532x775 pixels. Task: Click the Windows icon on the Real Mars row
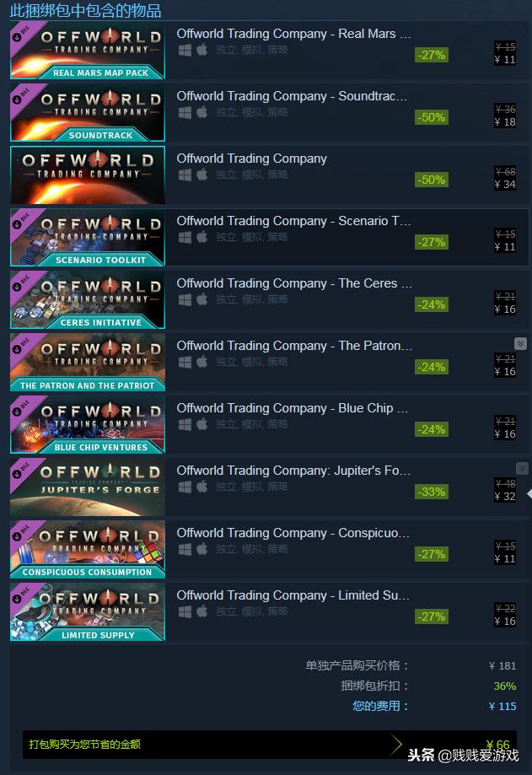click(x=185, y=50)
